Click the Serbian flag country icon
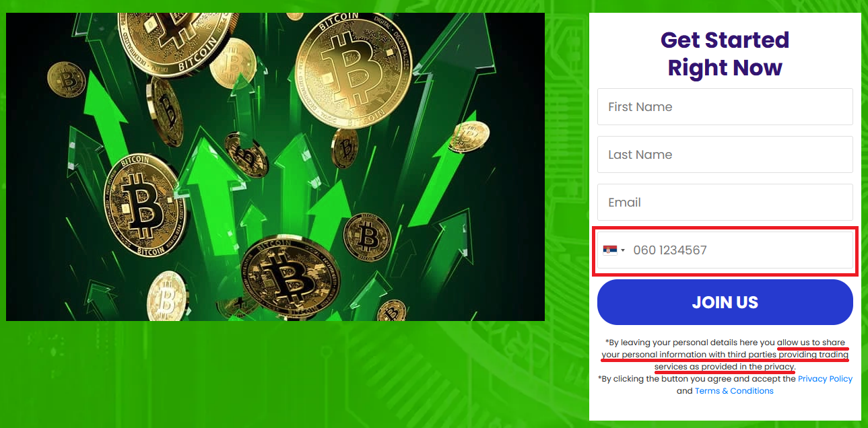The height and width of the screenshot is (428, 868). click(x=610, y=250)
